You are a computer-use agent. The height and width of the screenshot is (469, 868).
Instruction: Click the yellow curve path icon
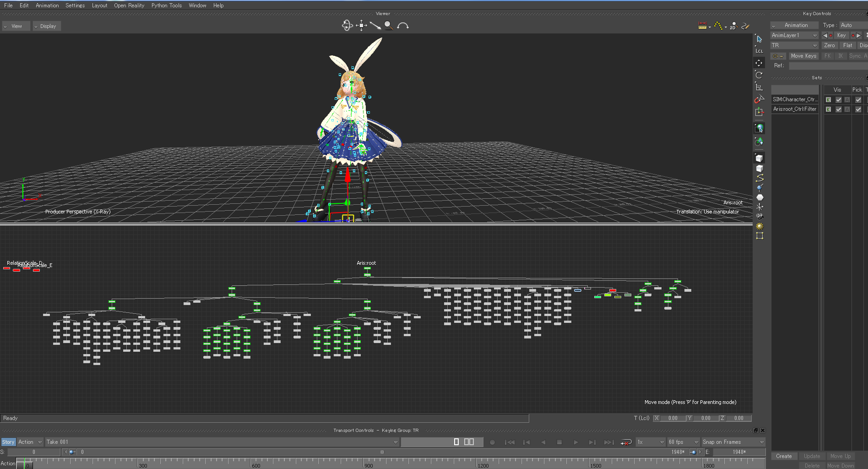(x=759, y=178)
